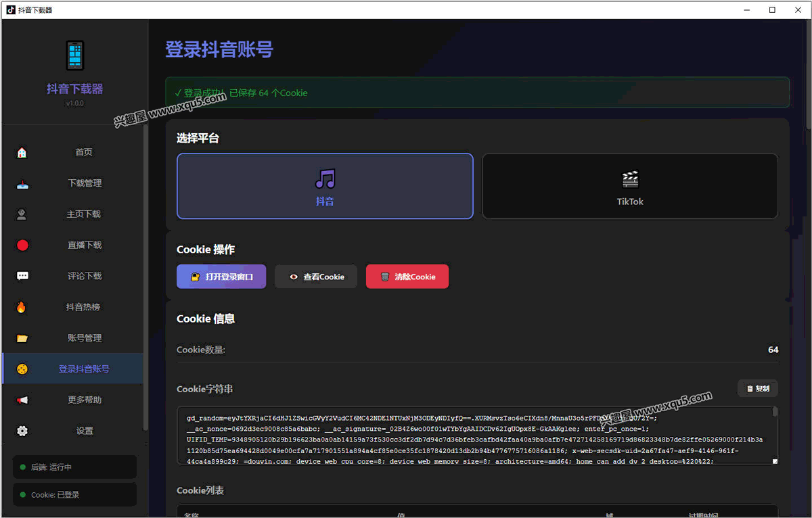Select the 抖音 platform card
This screenshot has width=812, height=518.
(325, 186)
